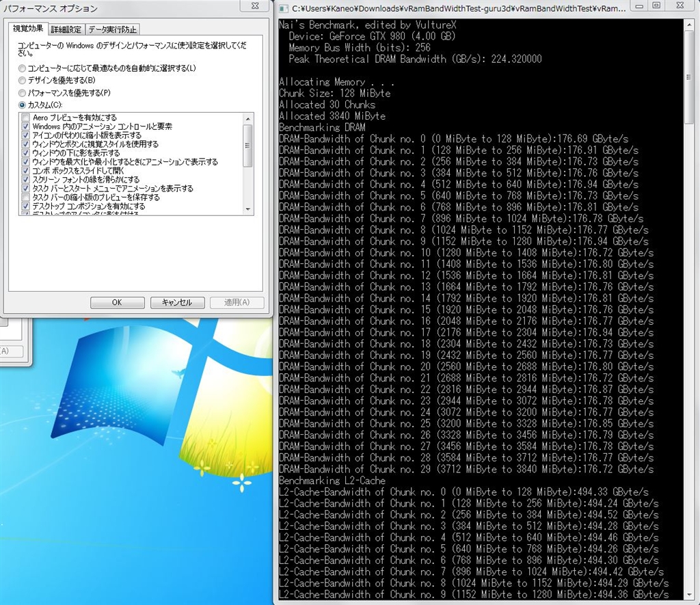
Task: Click the L2-Cache-Bandwidth Chunk no. 9 line
Action: pyautogui.click(x=474, y=594)
